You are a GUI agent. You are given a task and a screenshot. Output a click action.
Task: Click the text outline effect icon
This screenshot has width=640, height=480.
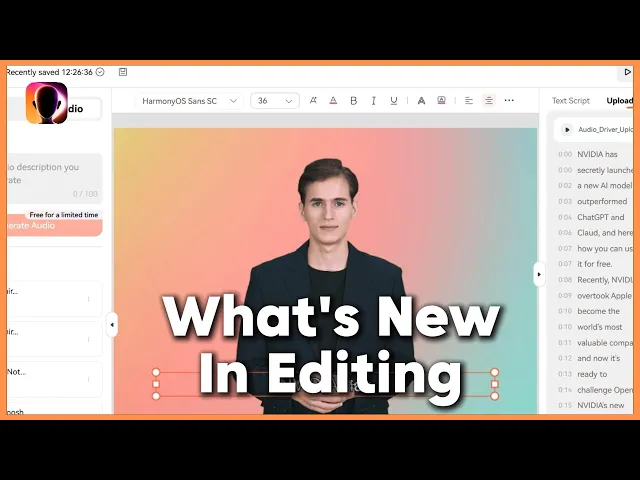[x=421, y=100]
